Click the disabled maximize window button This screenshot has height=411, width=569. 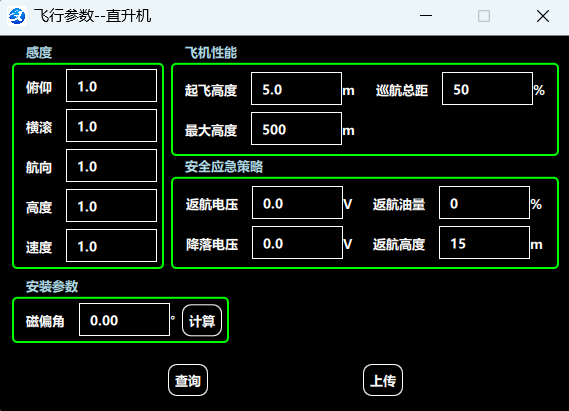pyautogui.click(x=484, y=16)
